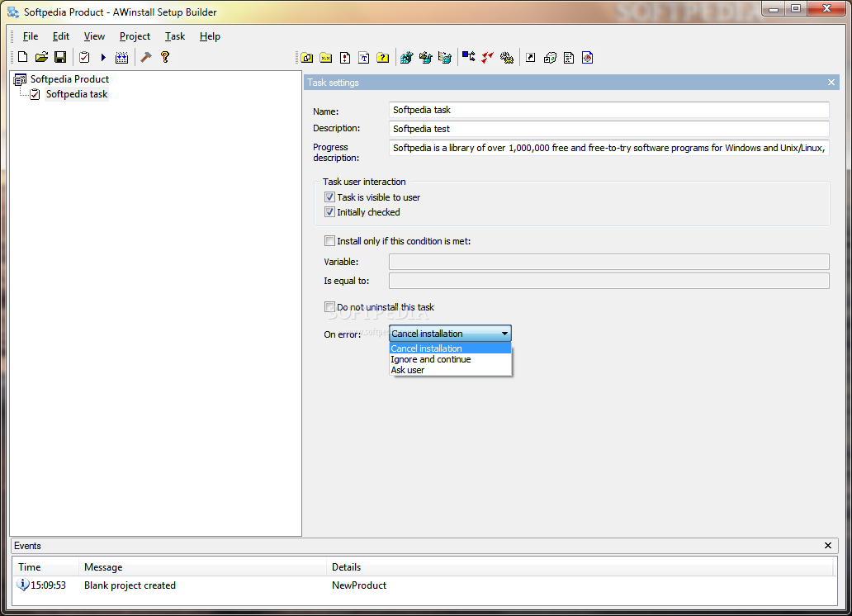This screenshot has height=616, width=852.
Task: Click the blue page with red symbol icon
Action: point(587,58)
